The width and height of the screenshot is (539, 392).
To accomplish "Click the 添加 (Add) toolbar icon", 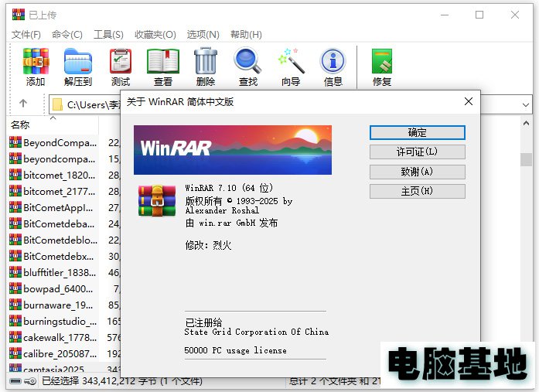I will [36, 62].
